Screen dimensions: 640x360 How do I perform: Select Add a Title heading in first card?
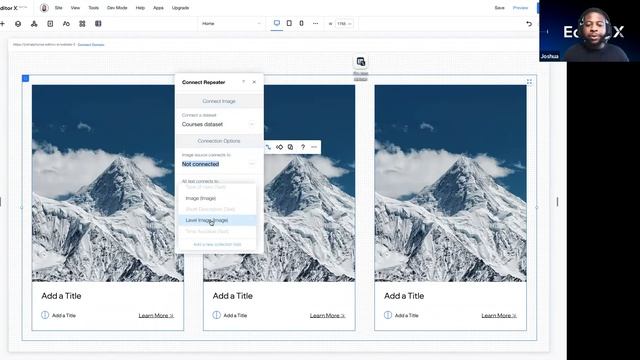click(x=61, y=296)
